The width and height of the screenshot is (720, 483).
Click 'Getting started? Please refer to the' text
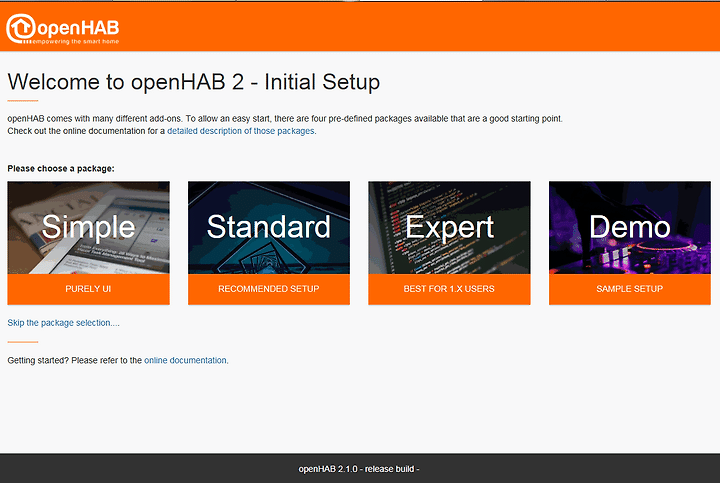click(74, 360)
